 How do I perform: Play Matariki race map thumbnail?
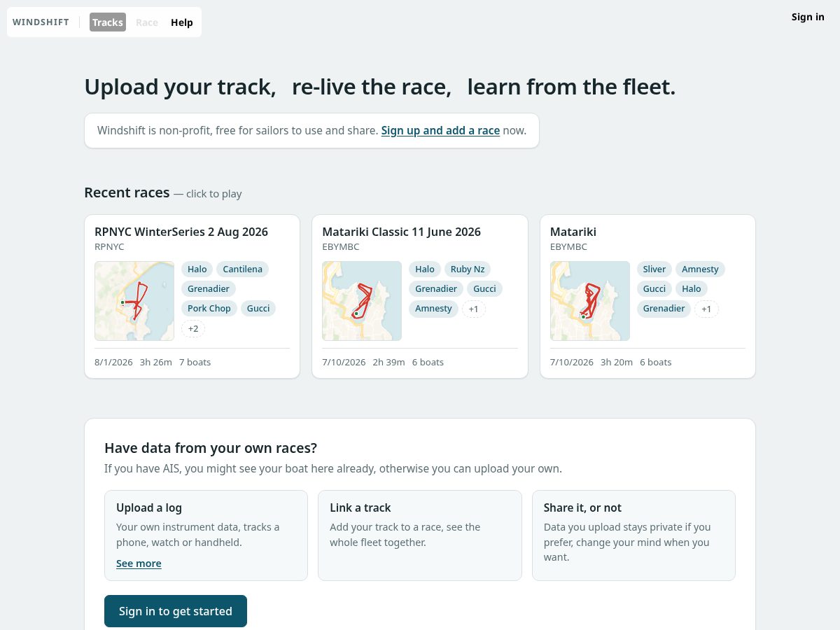point(590,301)
